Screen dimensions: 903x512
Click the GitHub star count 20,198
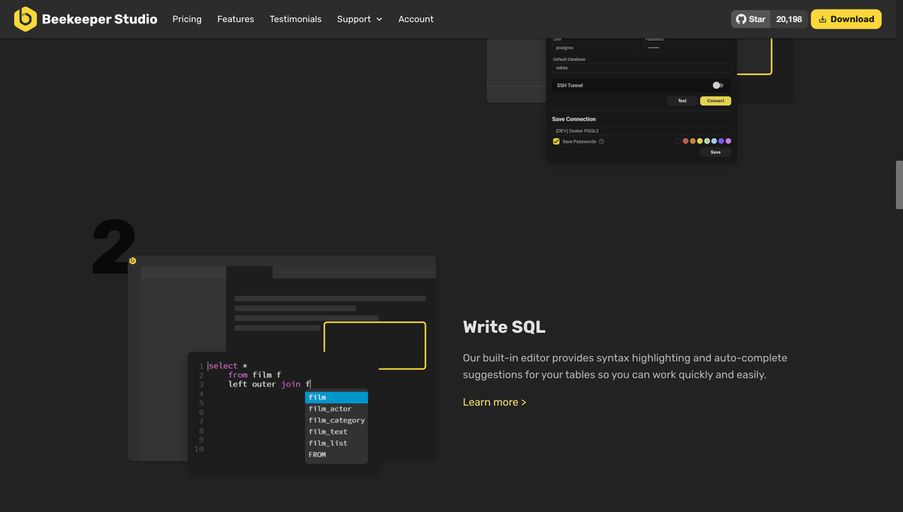click(x=789, y=19)
